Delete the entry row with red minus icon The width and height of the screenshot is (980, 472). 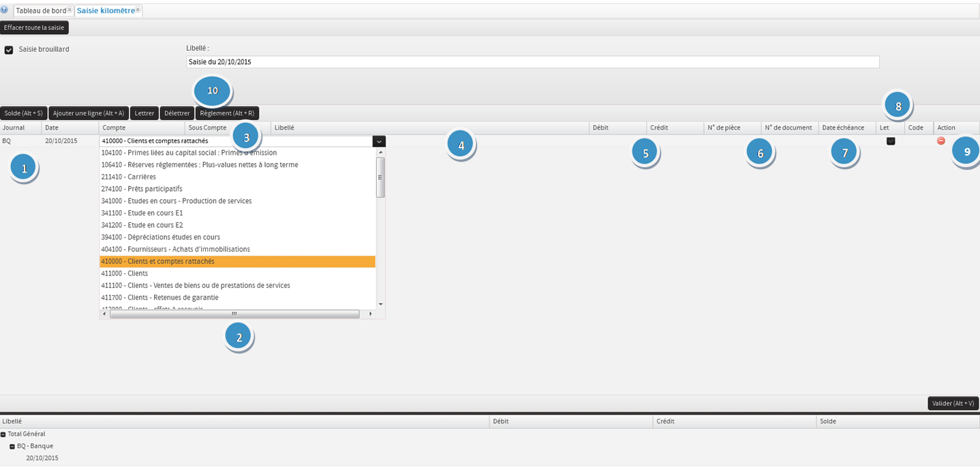click(x=941, y=141)
